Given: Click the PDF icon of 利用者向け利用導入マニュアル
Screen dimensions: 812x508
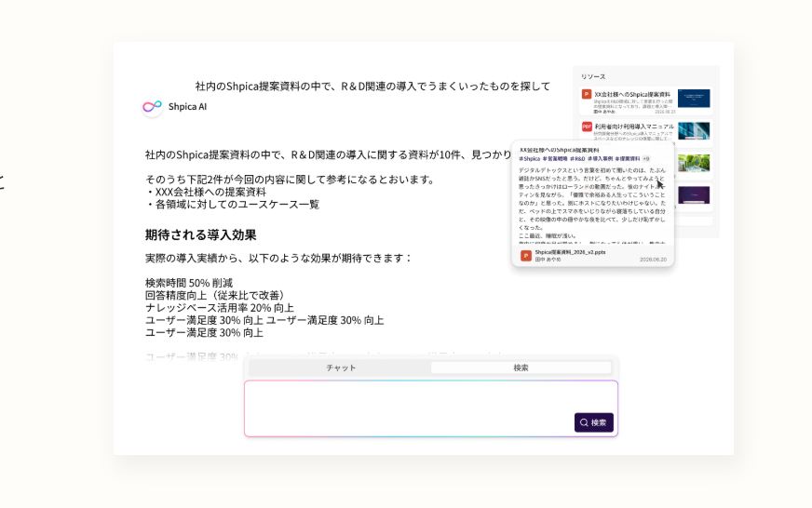Looking at the screenshot, I should (x=587, y=127).
